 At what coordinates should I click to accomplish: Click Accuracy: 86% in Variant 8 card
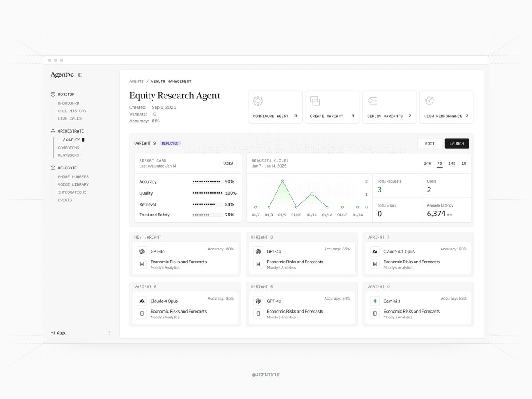[337, 249]
